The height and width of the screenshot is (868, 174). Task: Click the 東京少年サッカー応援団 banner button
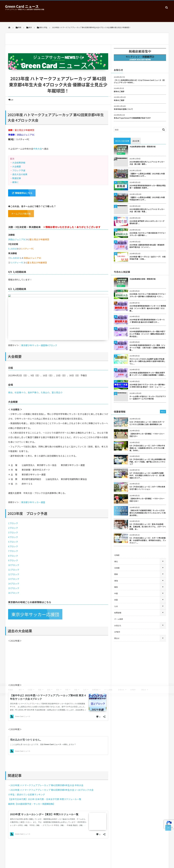(35, 614)
